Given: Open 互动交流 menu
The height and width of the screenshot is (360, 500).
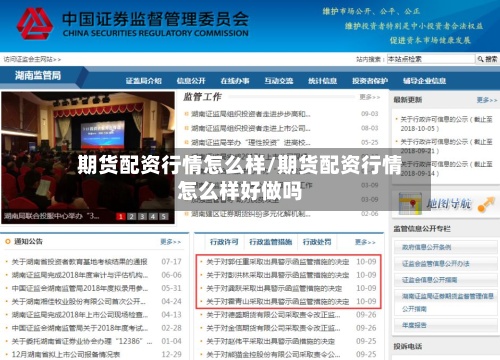Looking at the screenshot, I should click(x=279, y=81).
